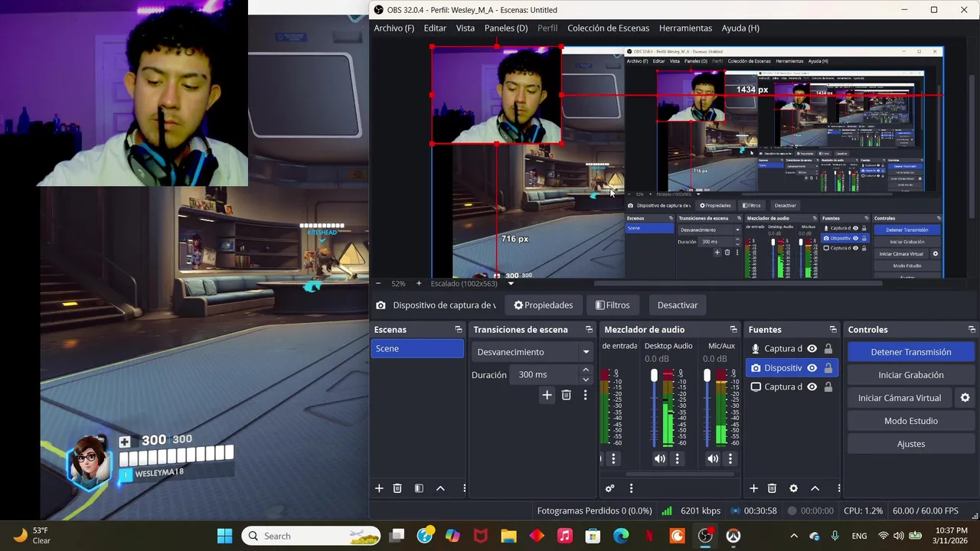Open the Archivo (F) menu
980x551 pixels.
[394, 28]
